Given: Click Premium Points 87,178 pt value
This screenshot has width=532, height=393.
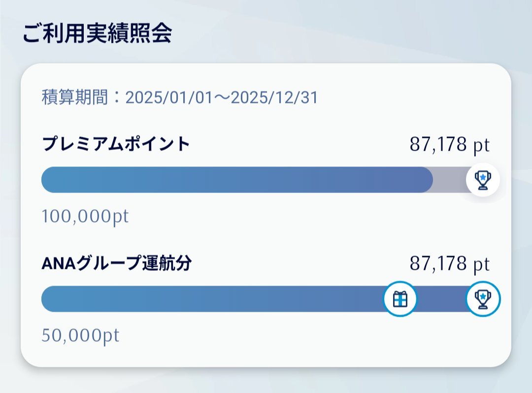Looking at the screenshot, I should click(x=450, y=145).
